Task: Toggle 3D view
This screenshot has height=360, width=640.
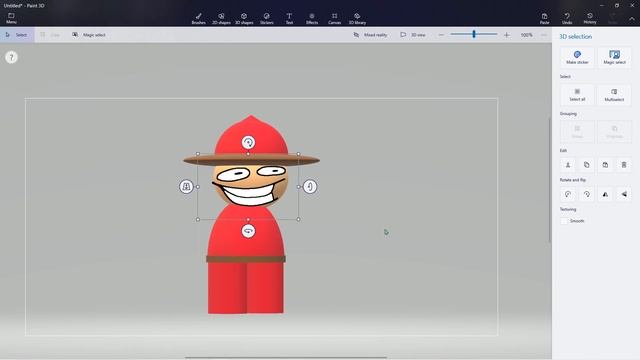Action: [413, 35]
